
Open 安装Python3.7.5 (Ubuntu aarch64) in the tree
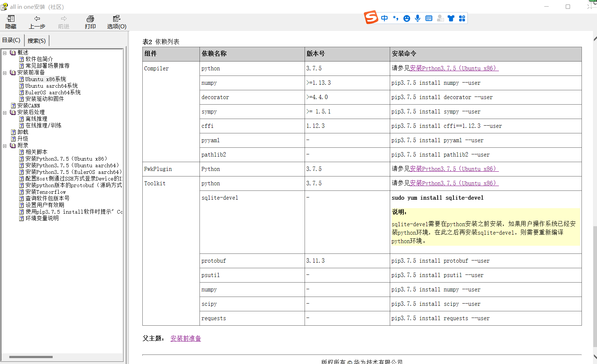(x=72, y=165)
